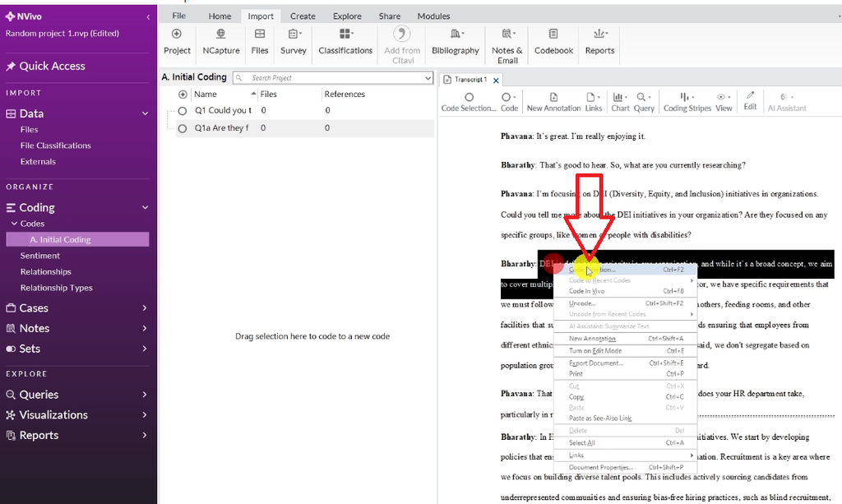Collapse the NVivo navigation sidebar
842x504 pixels.
148,17
